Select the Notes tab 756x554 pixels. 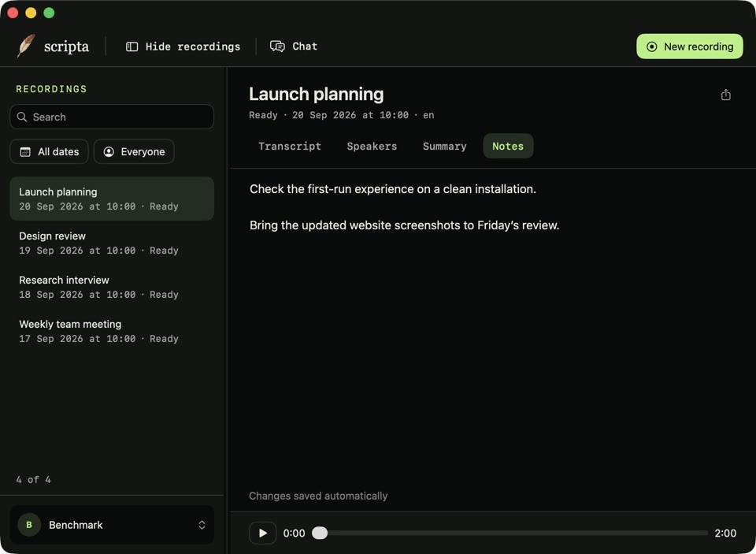pyautogui.click(x=508, y=147)
